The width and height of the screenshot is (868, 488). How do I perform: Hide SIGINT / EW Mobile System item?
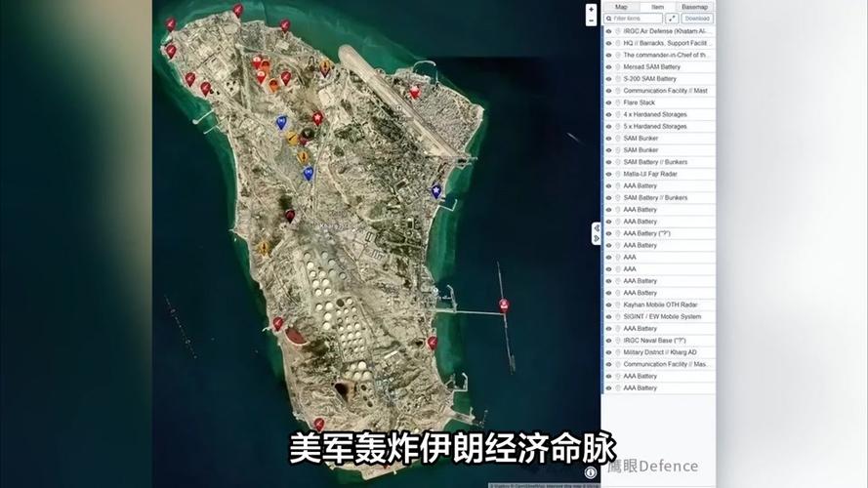pos(609,317)
